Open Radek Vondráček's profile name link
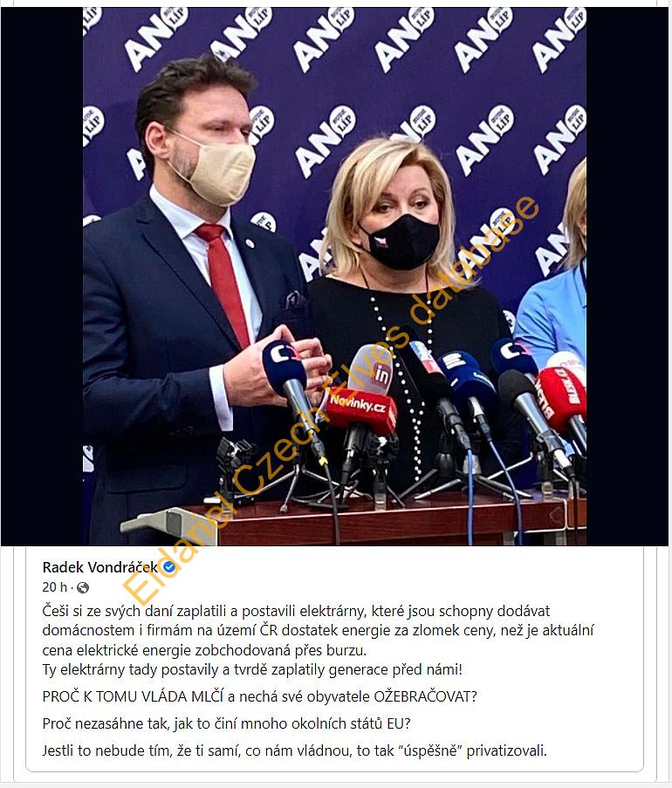The image size is (672, 788). [100, 567]
